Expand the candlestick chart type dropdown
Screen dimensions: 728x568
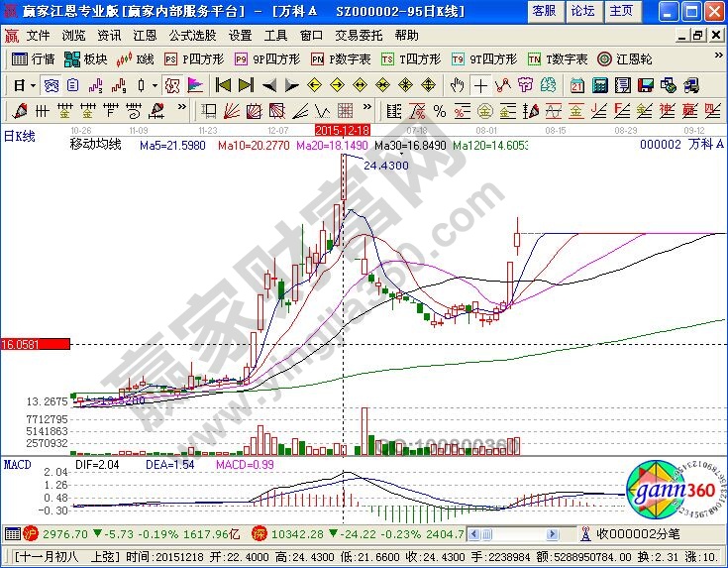[x=155, y=85]
